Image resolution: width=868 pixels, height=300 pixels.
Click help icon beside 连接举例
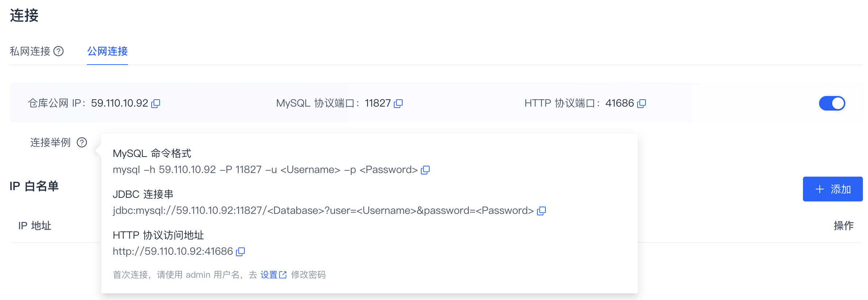[82, 142]
